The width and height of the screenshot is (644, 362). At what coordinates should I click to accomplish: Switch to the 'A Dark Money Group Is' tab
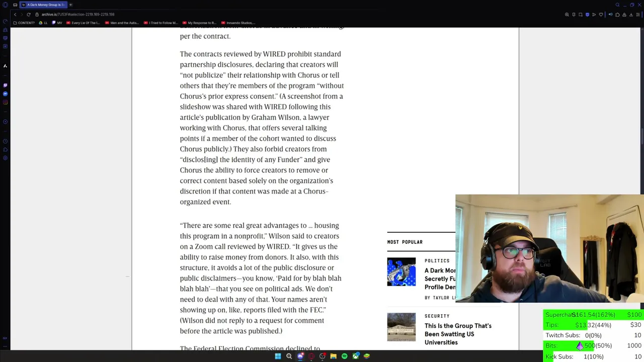coord(44,5)
